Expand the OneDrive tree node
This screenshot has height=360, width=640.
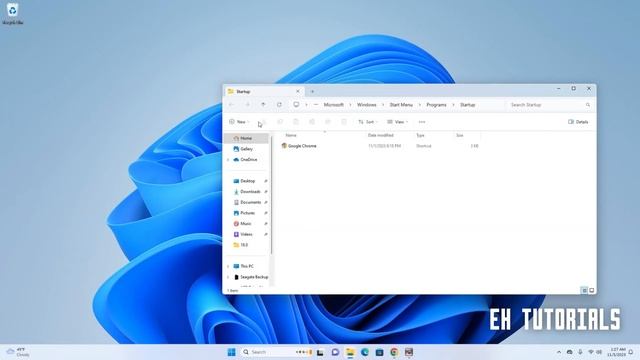point(228,160)
